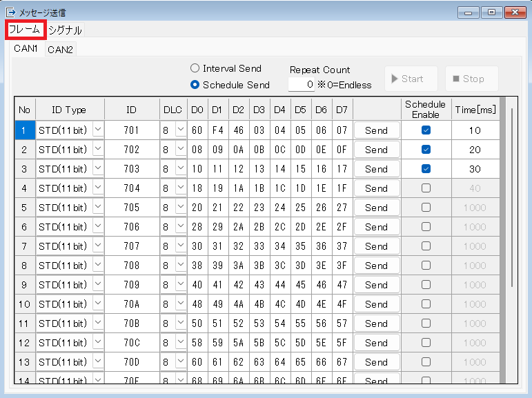Image resolution: width=532 pixels, height=398 pixels.
Task: Open the フレーム menu tab
Action: [x=25, y=30]
